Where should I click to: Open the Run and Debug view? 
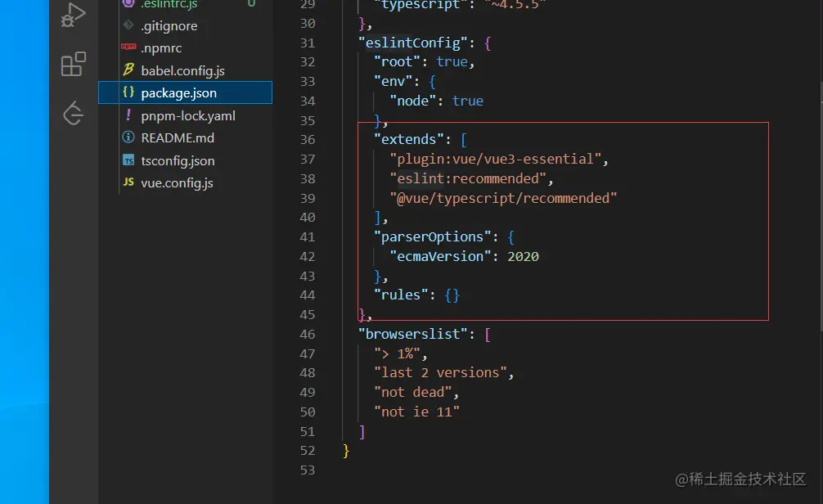tap(73, 16)
